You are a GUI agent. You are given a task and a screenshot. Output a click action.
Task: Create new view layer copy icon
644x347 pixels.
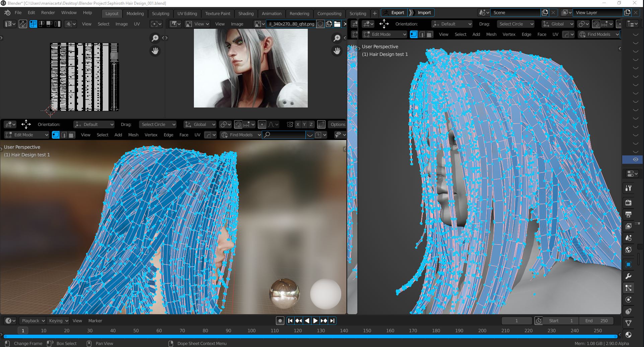point(627,12)
